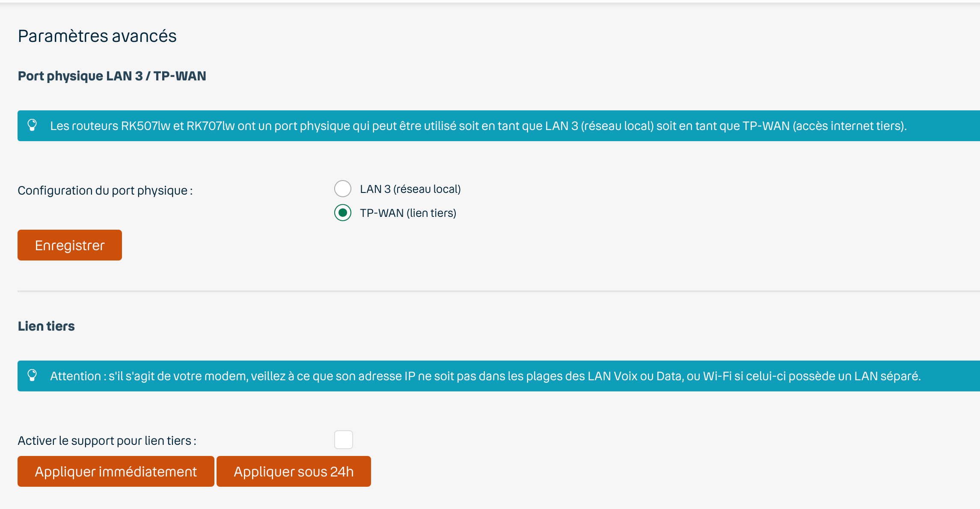This screenshot has width=980, height=509.
Task: Select the TP-WAN (lien tiers) radio button
Action: click(x=343, y=213)
